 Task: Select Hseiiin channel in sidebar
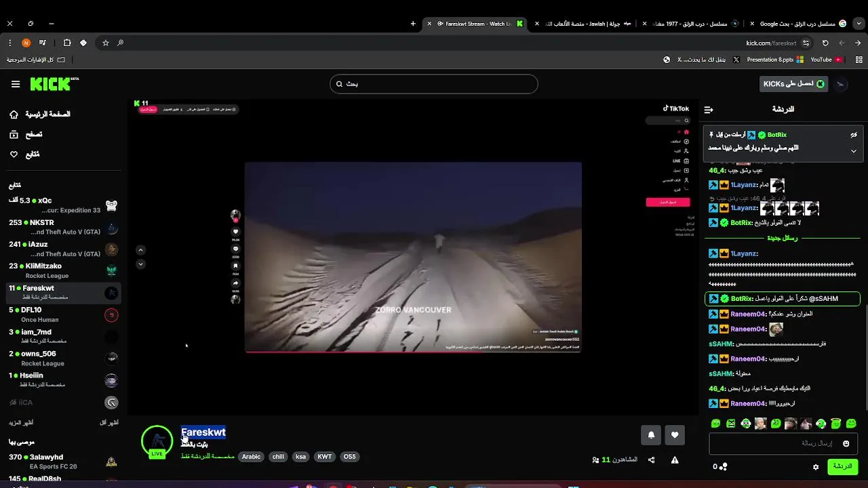point(64,380)
